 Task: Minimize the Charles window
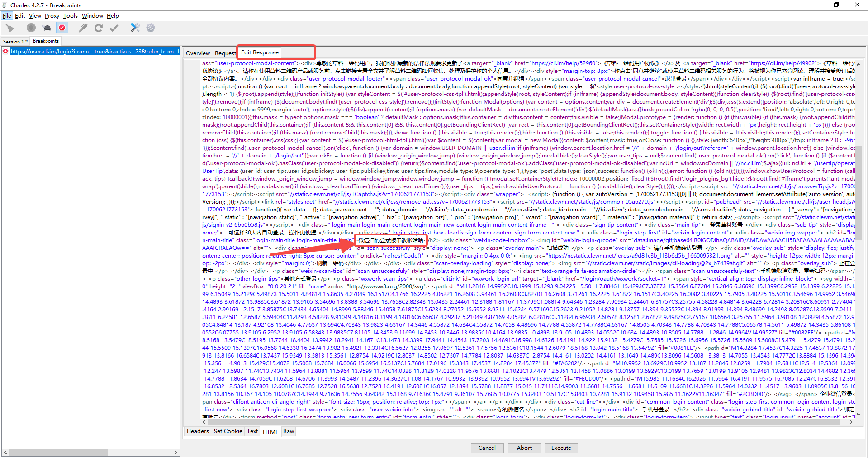click(x=816, y=5)
